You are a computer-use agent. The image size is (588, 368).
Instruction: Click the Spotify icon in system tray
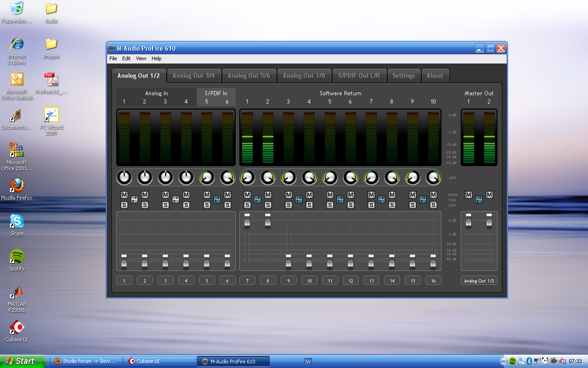(512, 361)
